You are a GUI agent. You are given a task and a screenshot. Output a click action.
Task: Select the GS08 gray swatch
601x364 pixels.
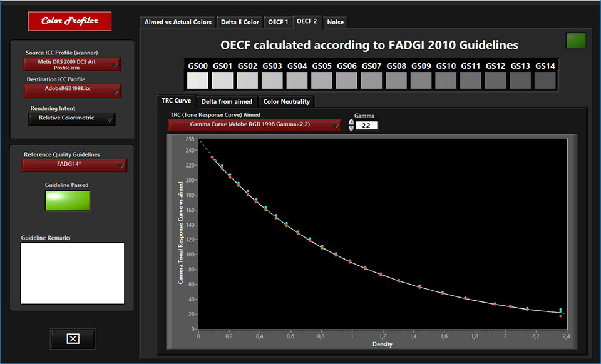(x=396, y=81)
